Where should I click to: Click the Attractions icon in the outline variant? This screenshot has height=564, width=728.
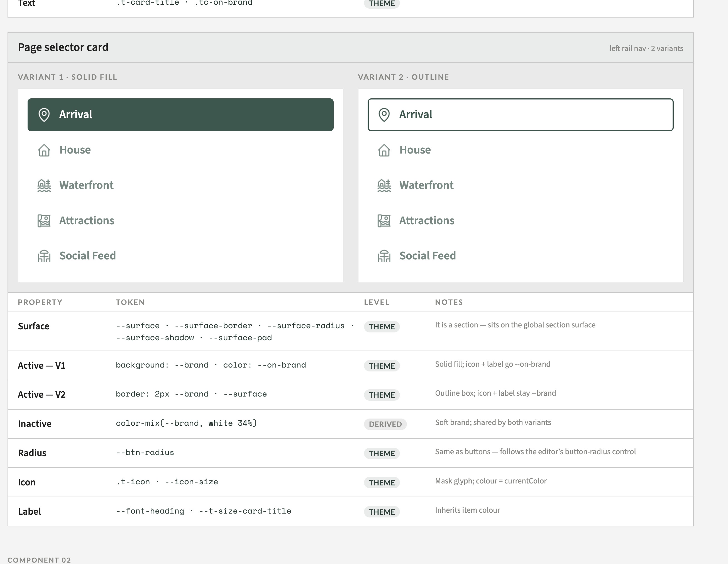click(x=384, y=221)
